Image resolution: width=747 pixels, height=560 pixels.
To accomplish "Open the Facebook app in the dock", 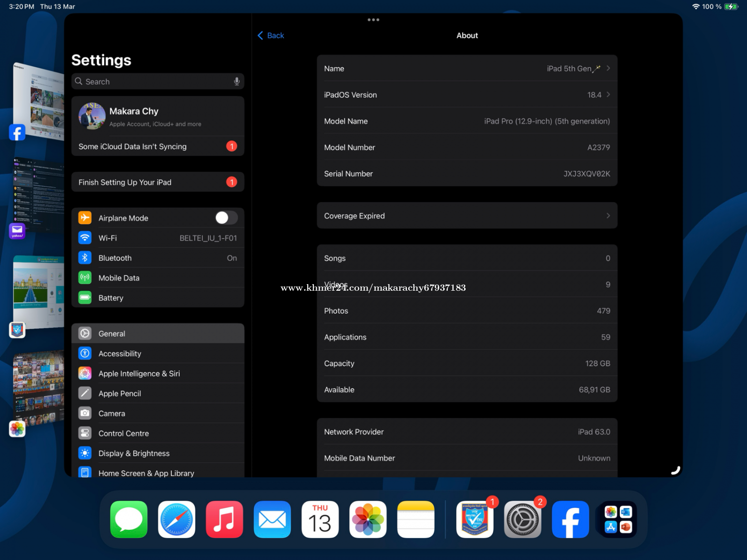I will point(570,520).
